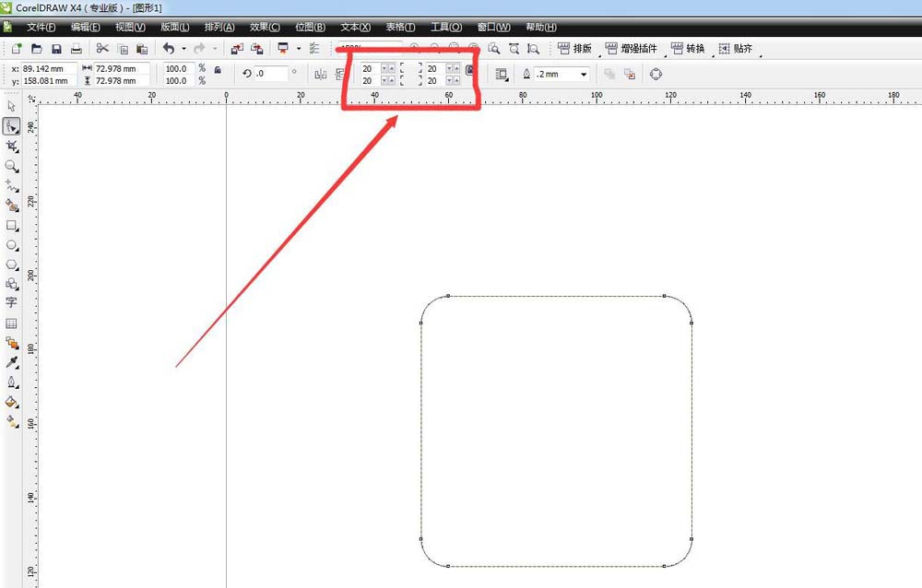The image size is (922, 588).
Task: Select the Zoom tool in toolbox
Action: coord(11,167)
